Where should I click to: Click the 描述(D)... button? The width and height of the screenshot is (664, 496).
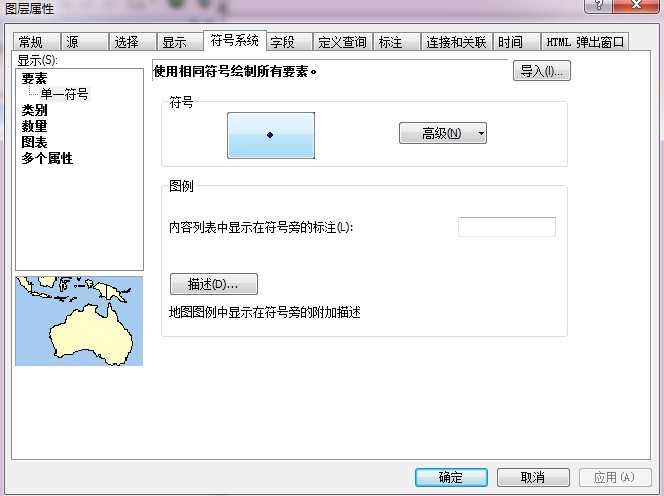214,284
